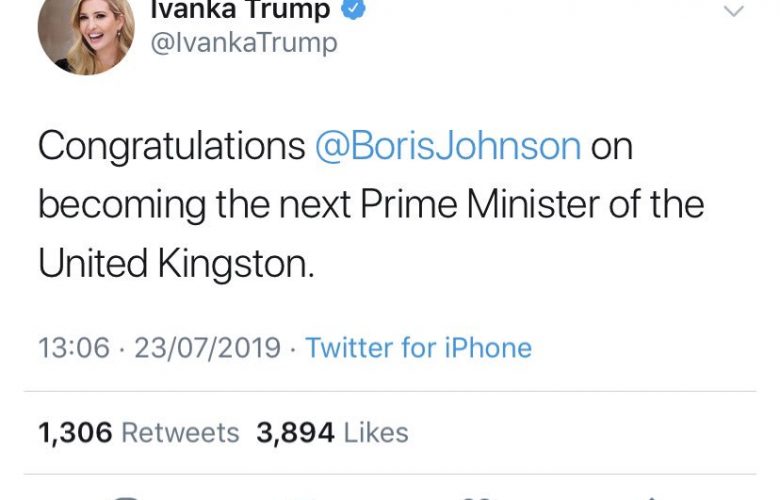
Task: Click the 1,306 retweet count number
Action: click(75, 432)
